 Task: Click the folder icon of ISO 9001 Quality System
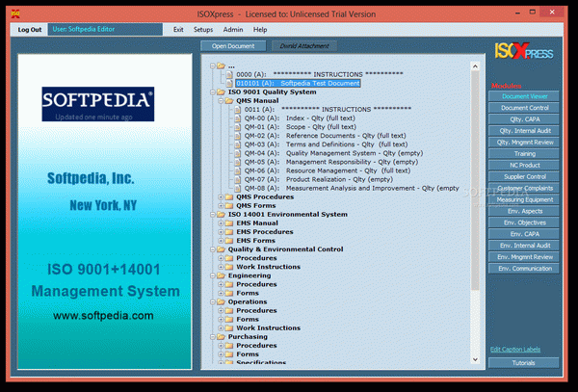(x=222, y=92)
